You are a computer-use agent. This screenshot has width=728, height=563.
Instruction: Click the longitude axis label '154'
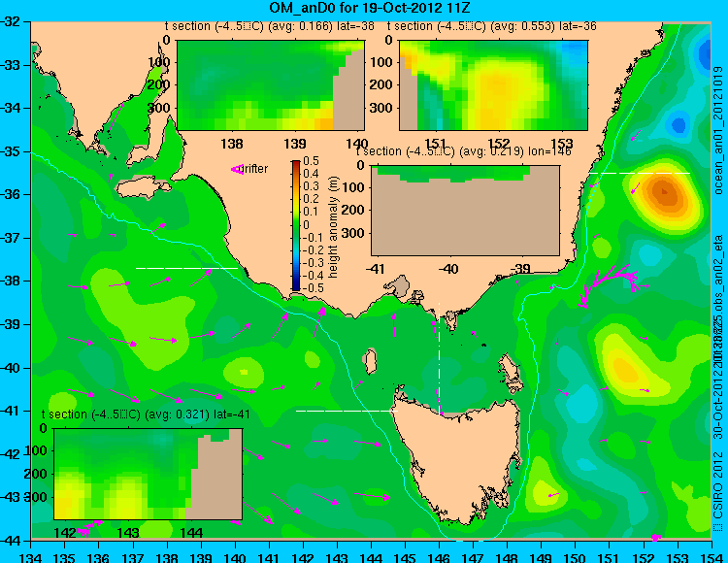(711, 556)
